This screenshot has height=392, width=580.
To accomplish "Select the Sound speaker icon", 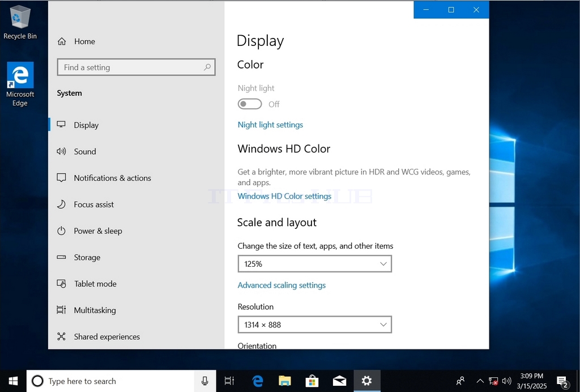I will (x=61, y=151).
